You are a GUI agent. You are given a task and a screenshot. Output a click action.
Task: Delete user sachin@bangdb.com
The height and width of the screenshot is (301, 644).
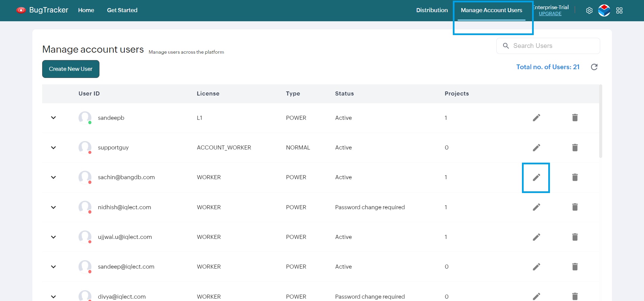click(x=575, y=177)
